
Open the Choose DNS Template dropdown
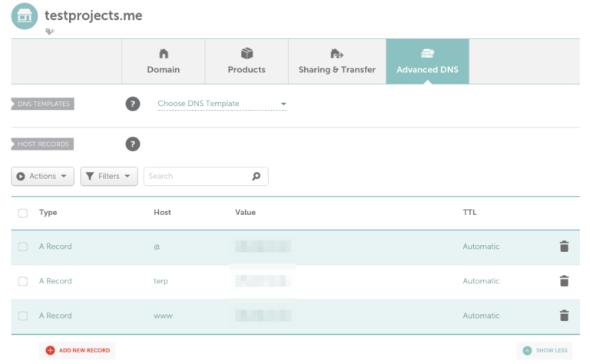(221, 104)
